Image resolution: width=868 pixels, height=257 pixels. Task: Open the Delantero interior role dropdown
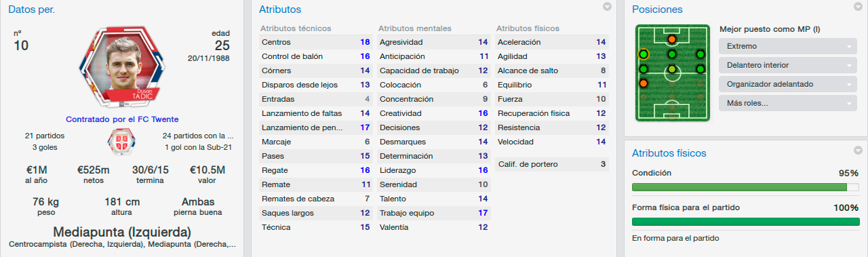[x=787, y=65]
